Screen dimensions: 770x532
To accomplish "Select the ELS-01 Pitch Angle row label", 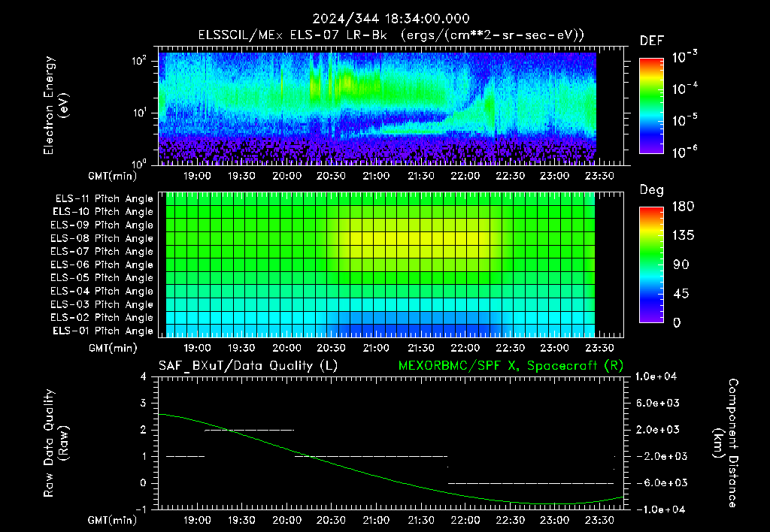I will (102, 331).
